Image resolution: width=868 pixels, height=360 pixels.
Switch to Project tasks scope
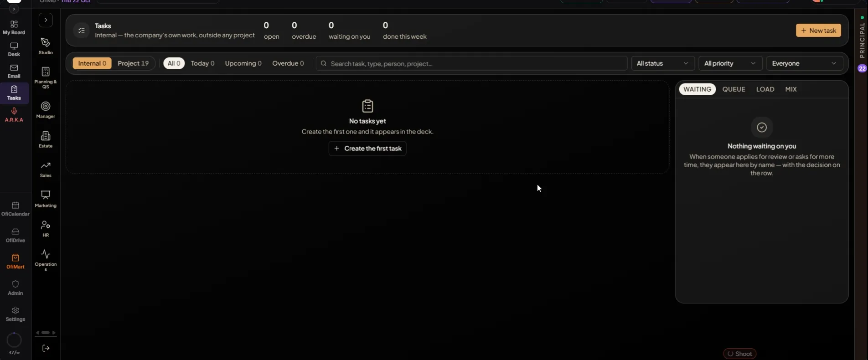133,63
